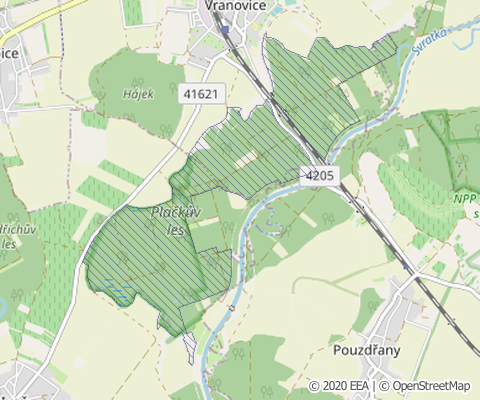Click the Hájek forest label

(139, 94)
